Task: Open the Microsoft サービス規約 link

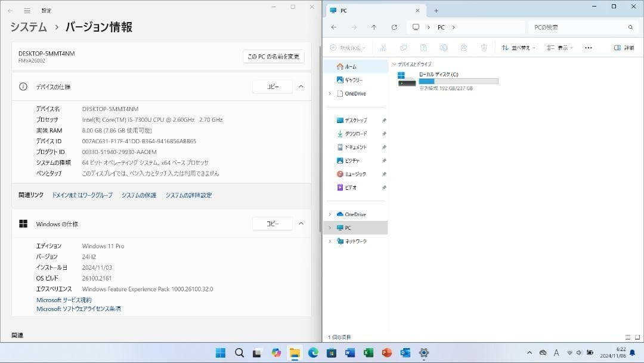Action: (64, 300)
